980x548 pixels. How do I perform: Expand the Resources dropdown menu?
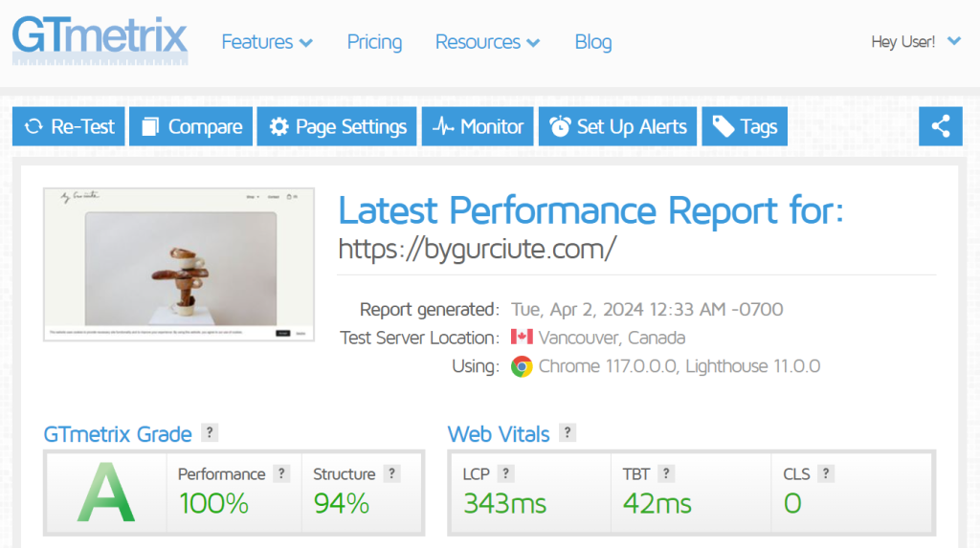tap(487, 42)
